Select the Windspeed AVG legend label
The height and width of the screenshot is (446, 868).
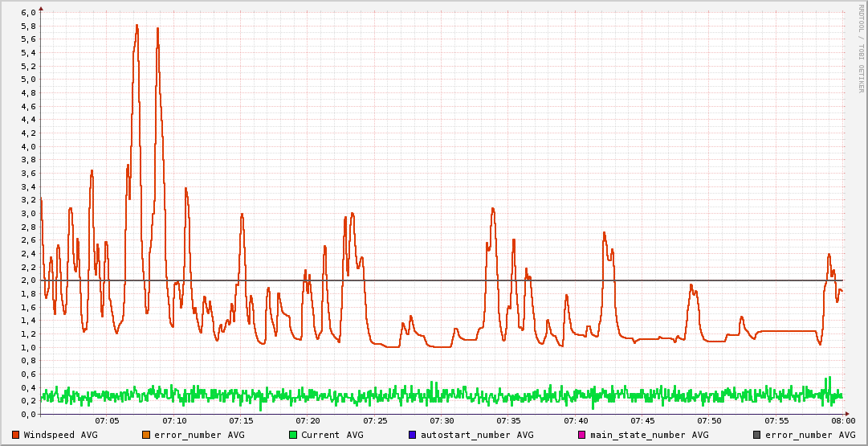[60, 435]
